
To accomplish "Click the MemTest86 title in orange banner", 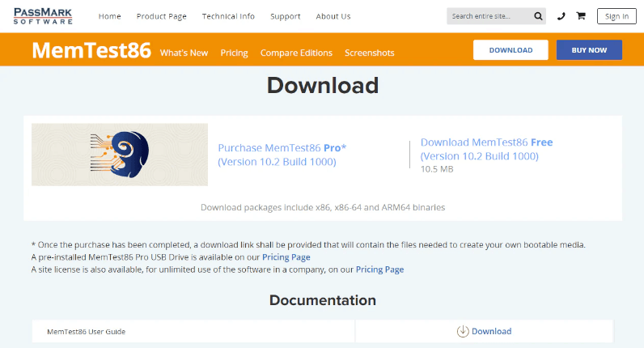I will point(91,50).
